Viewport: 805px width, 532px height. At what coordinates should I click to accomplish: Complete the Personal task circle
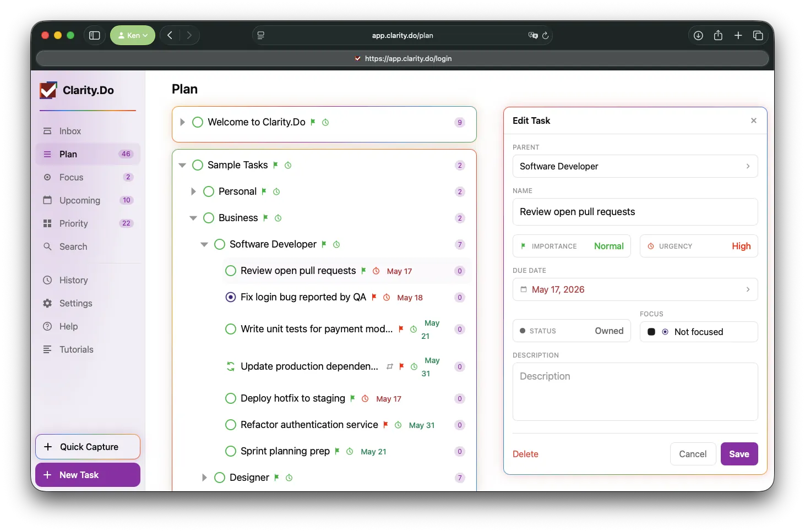[209, 191]
